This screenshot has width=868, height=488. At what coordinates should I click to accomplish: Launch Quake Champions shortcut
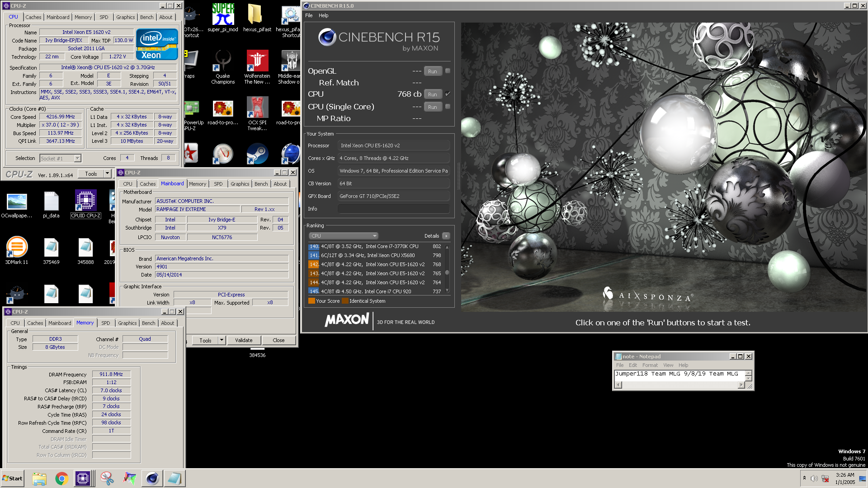tap(223, 67)
